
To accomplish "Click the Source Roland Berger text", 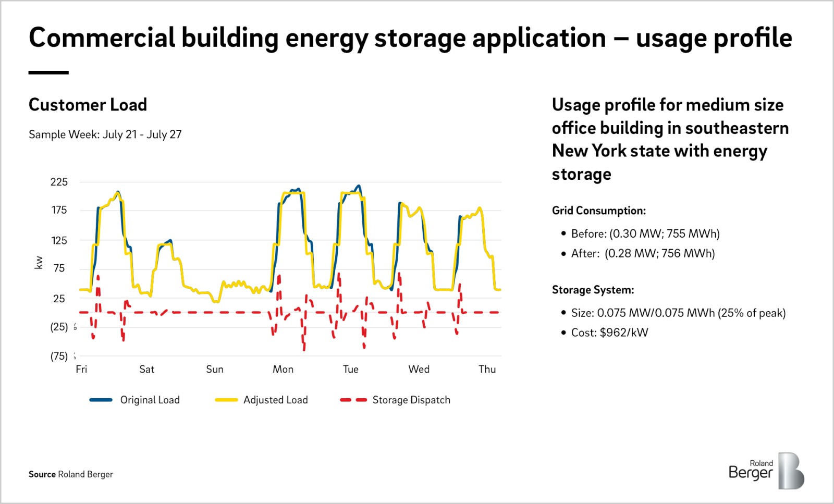I will tap(71, 474).
